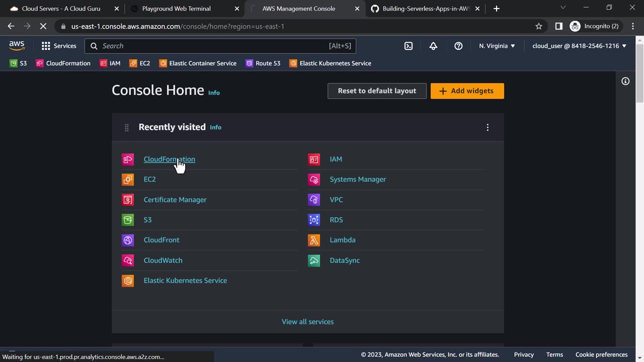Open the browser tab search dropdown
Screen dimensions: 644x362
pos(563,8)
